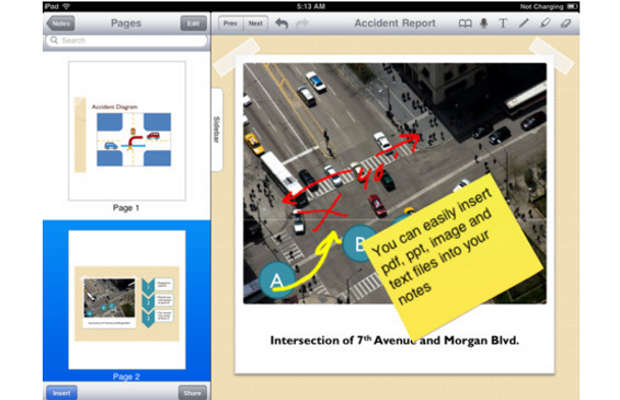The width and height of the screenshot is (620, 400).
Task: Select the circle marker A
Action: click(277, 280)
